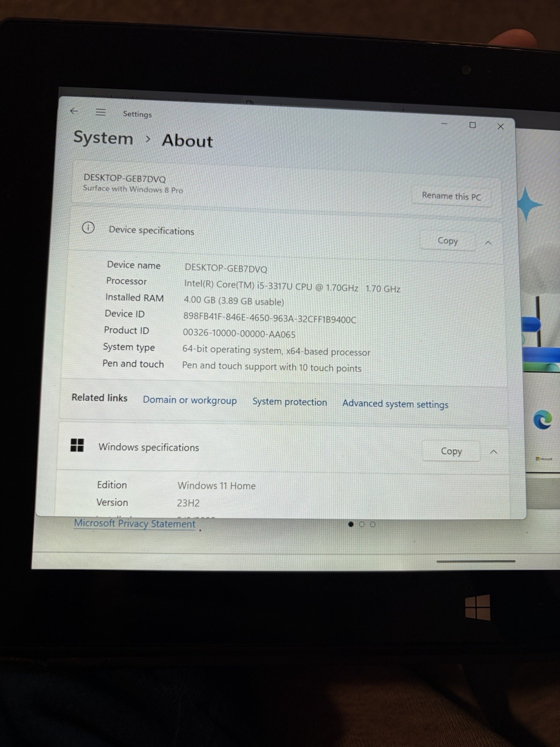Collapse the Windows specifications section
Screen dimensions: 560x747
pos(494,452)
